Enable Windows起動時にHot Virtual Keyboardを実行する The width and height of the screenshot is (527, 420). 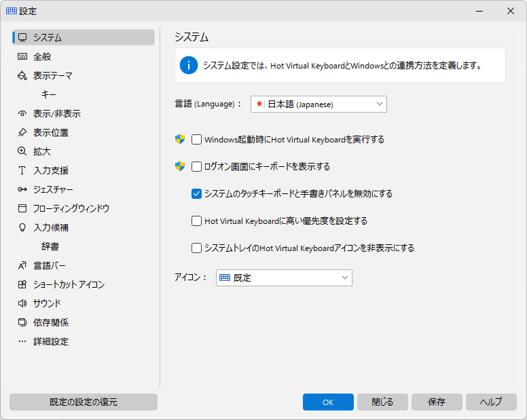pos(196,139)
